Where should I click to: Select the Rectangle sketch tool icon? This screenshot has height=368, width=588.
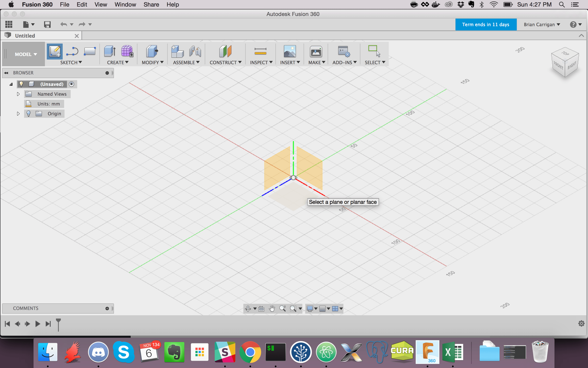(90, 51)
